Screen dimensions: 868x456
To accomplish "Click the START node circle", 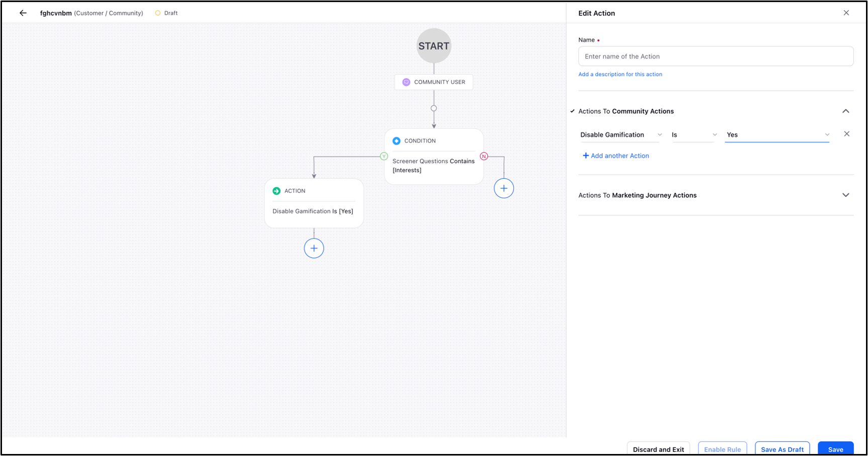I will (433, 46).
